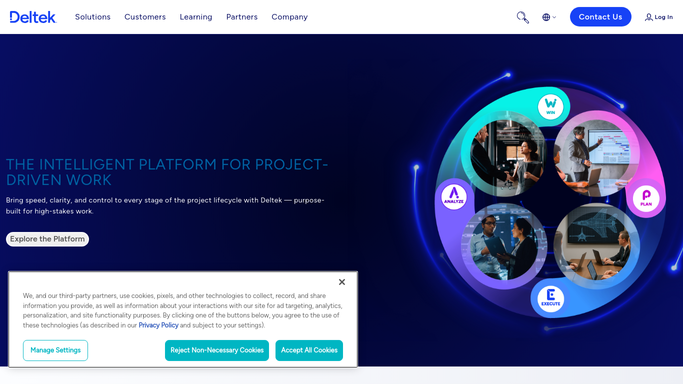This screenshot has width=683, height=384.
Task: Open the Customers menu
Action: (x=145, y=17)
